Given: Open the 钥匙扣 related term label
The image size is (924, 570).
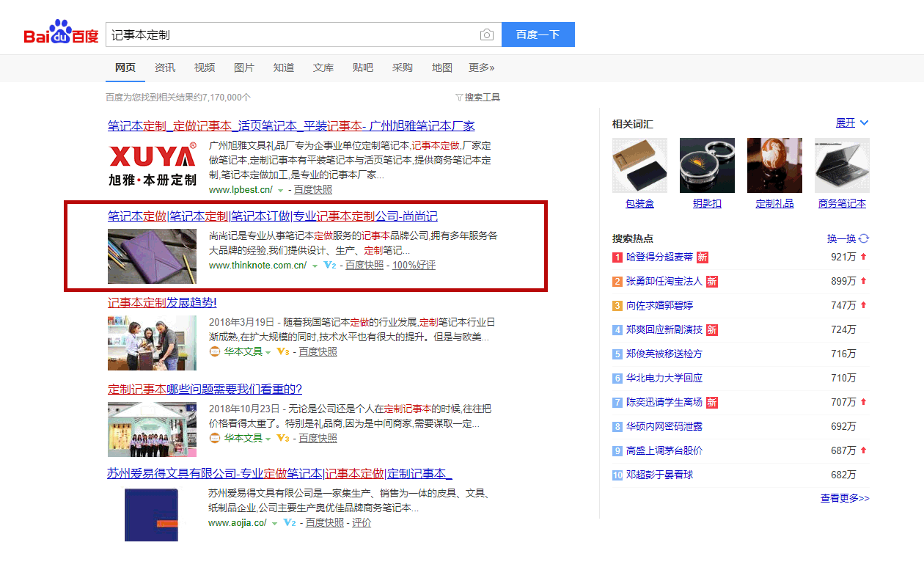Looking at the screenshot, I should pos(707,204).
